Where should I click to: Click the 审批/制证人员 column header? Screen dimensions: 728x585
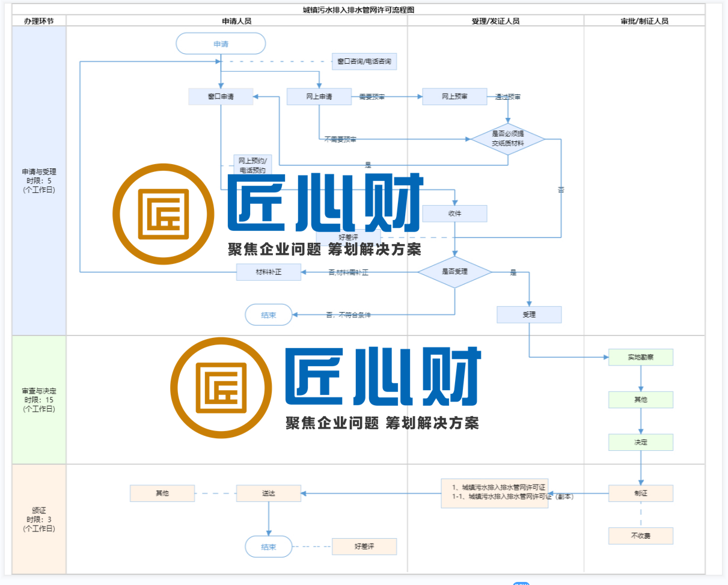pyautogui.click(x=644, y=20)
